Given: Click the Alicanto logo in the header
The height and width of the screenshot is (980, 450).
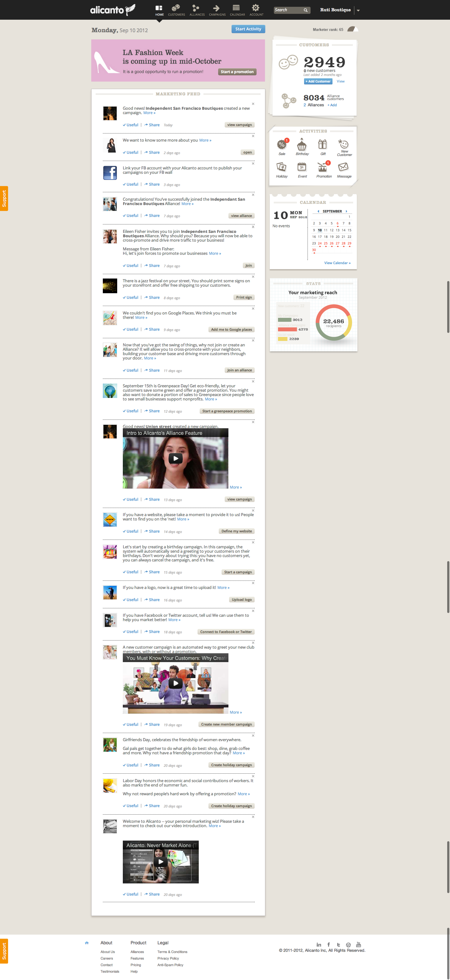Looking at the screenshot, I should 112,9.
